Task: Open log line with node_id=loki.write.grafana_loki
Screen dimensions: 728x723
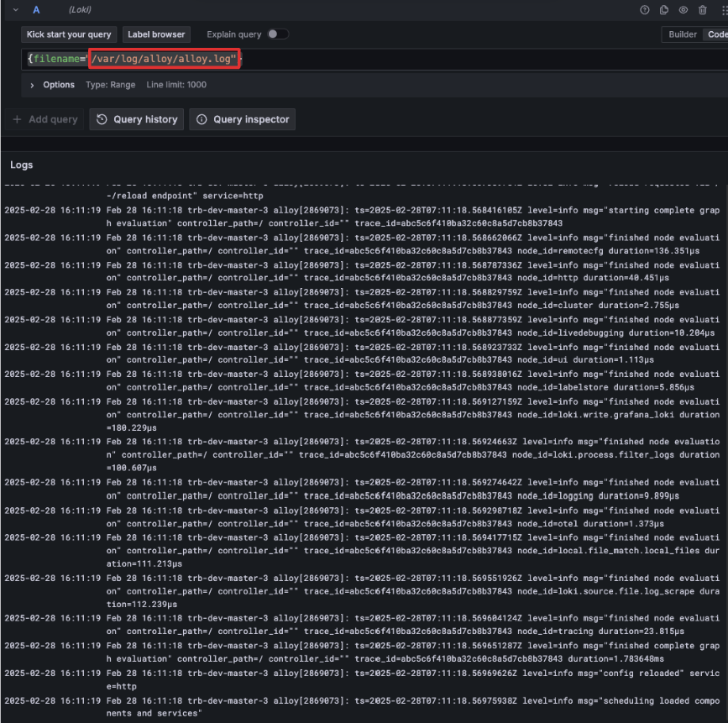Action: coord(362,415)
